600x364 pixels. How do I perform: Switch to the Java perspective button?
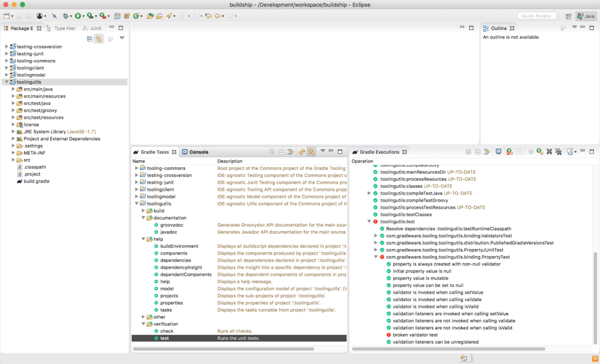586,16
